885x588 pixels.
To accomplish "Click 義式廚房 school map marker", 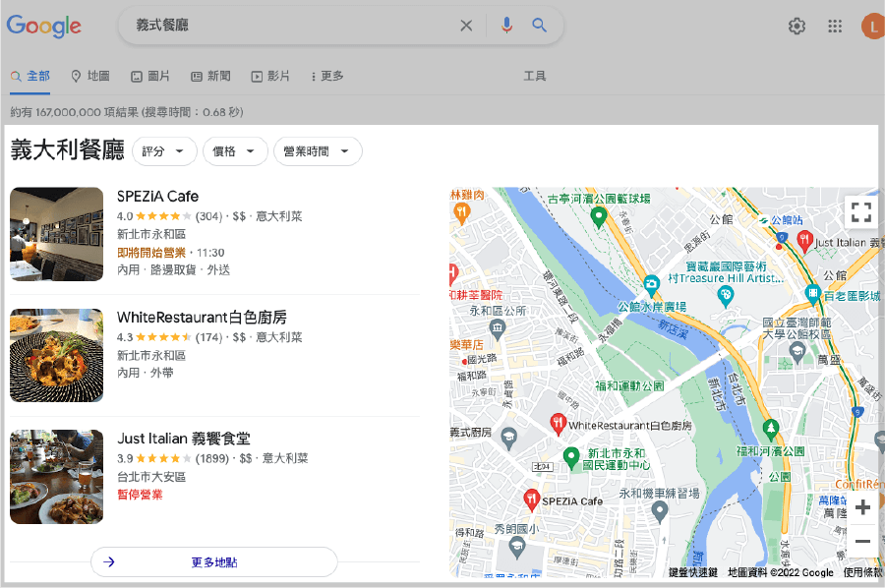I will (x=508, y=439).
